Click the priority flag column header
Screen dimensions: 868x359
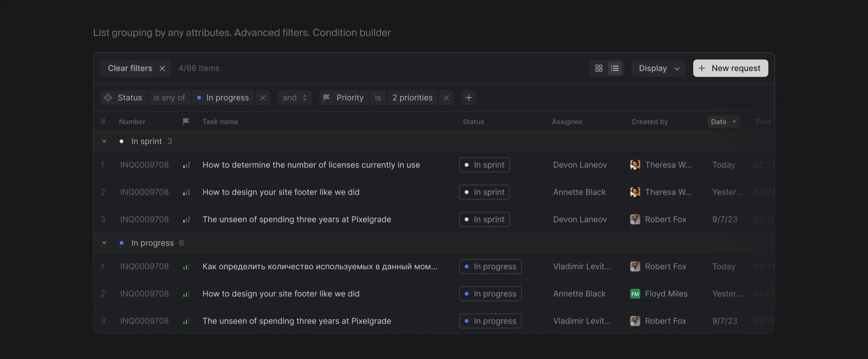[x=186, y=121]
